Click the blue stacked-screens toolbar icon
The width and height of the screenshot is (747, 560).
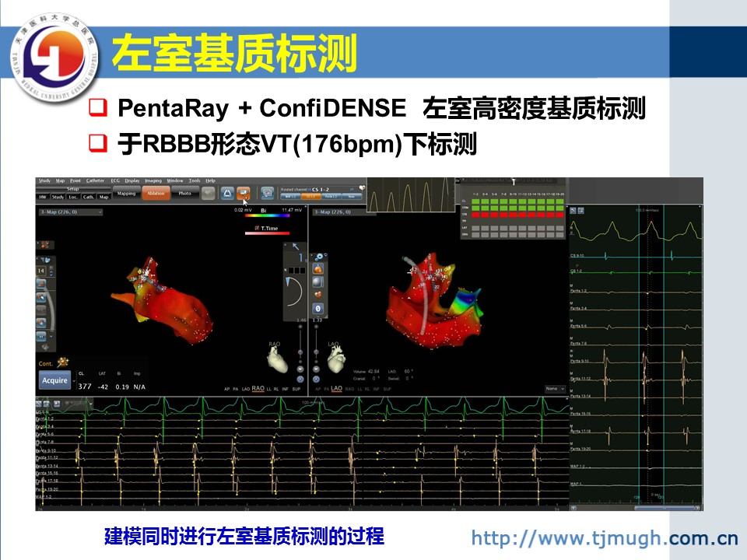tap(267, 193)
